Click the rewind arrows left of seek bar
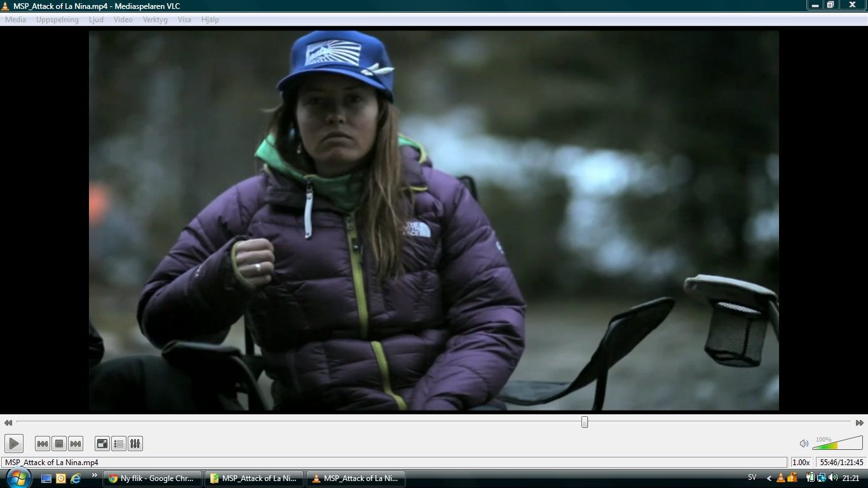The height and width of the screenshot is (488, 868). tap(8, 423)
